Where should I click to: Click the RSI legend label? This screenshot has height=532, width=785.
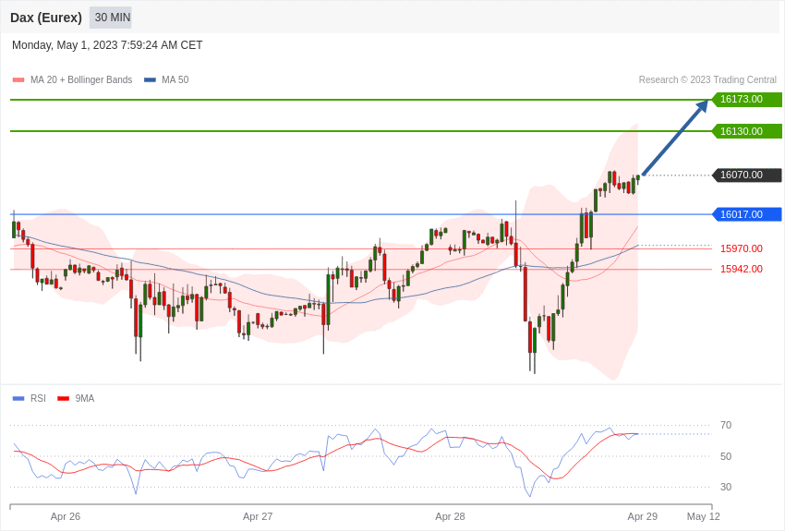point(38,398)
